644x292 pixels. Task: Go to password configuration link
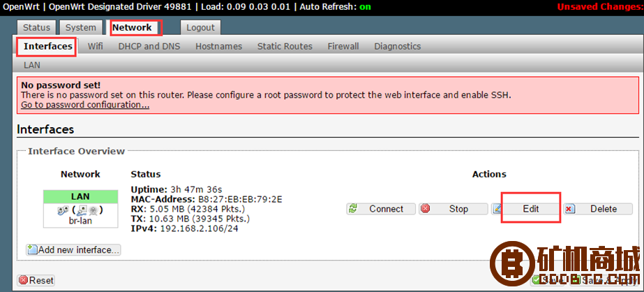[85, 105]
